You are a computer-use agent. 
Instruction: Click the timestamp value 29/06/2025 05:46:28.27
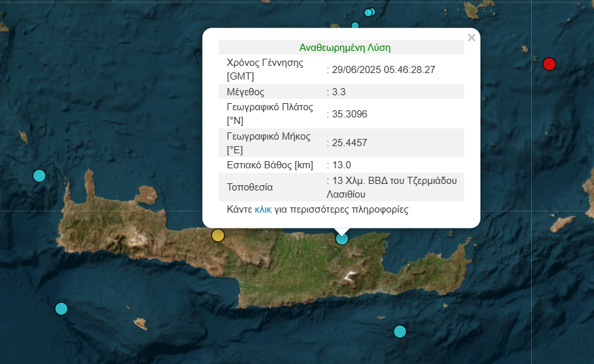(383, 70)
